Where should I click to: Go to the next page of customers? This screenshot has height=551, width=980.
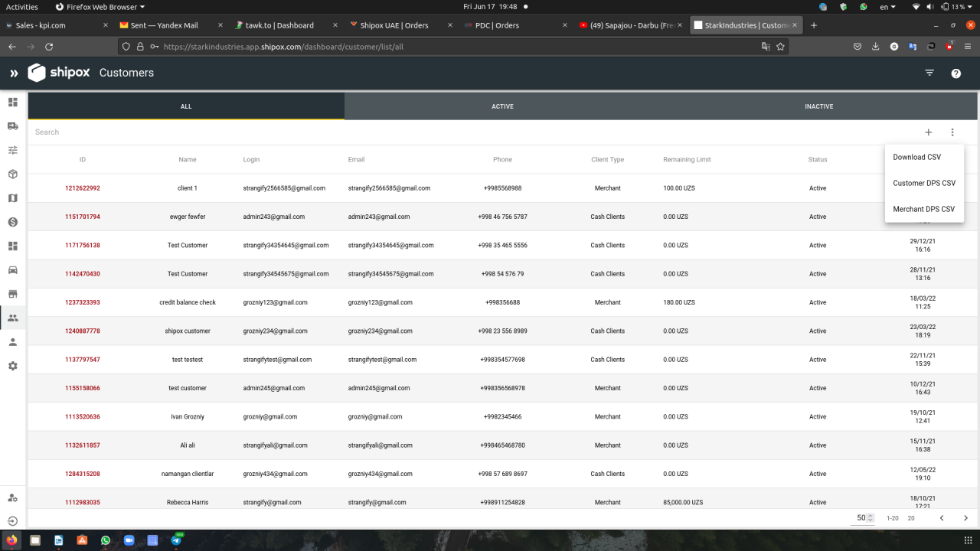[966, 518]
